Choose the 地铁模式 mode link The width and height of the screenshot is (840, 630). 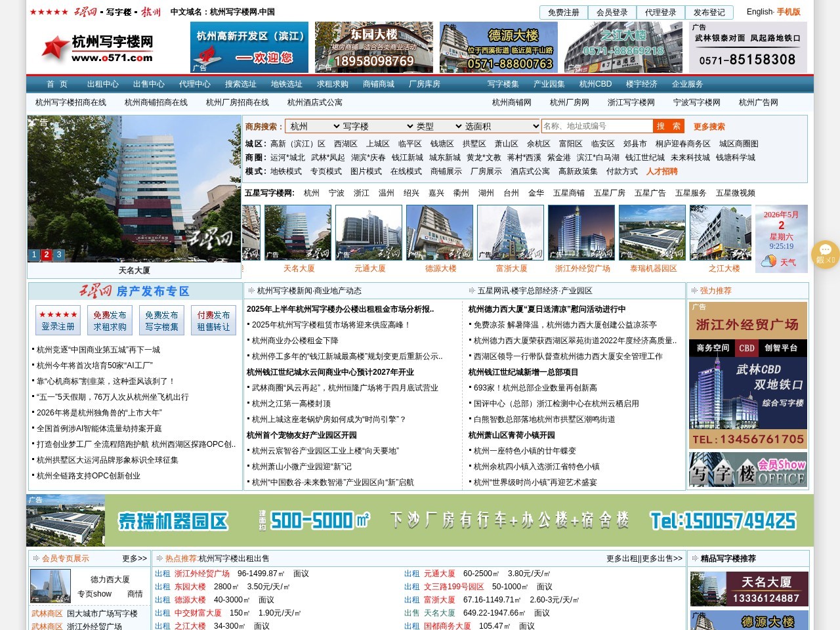[x=286, y=171]
